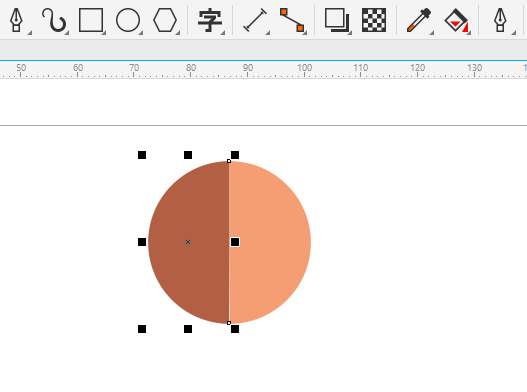Open the Drop Shadow tool
527x392 pixels.
(337, 20)
